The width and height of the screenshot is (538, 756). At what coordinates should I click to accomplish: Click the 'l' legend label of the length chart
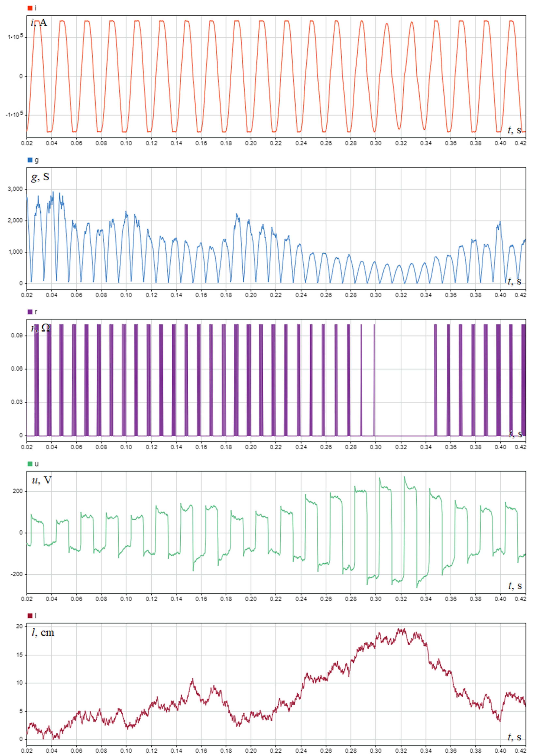[x=36, y=616]
